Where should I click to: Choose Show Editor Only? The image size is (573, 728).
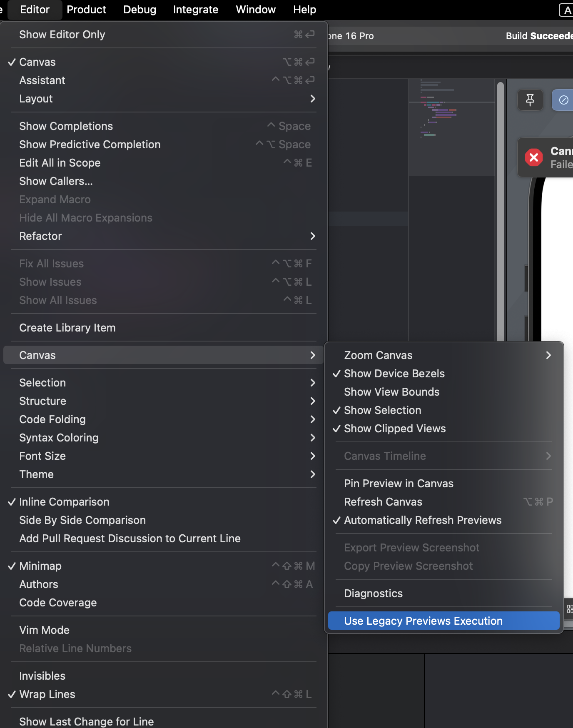(x=163, y=35)
